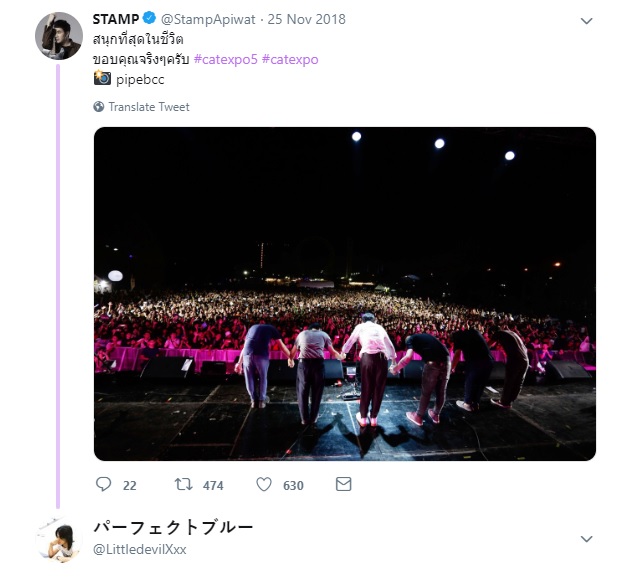631x577 pixels.
Task: Click the camera emoji before pipebcc
Action: [x=102, y=78]
